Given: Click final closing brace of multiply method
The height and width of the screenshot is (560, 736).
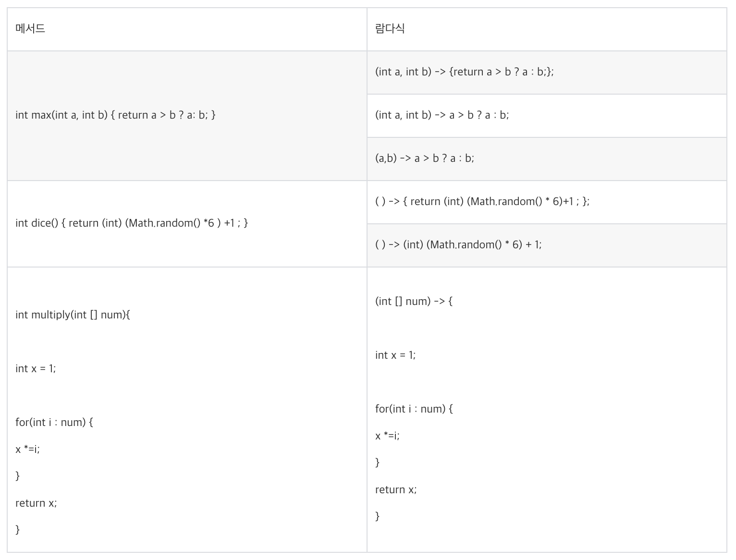Looking at the screenshot, I should click(x=18, y=529).
